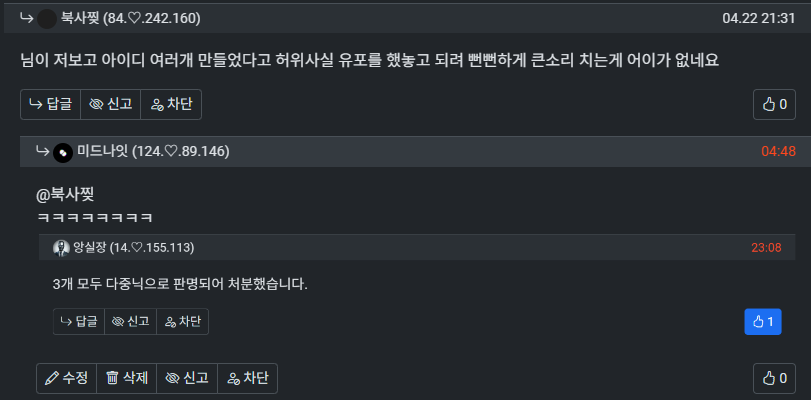811x400 pixels.
Task: Click the red 04:48 timestamp
Action: click(x=778, y=152)
